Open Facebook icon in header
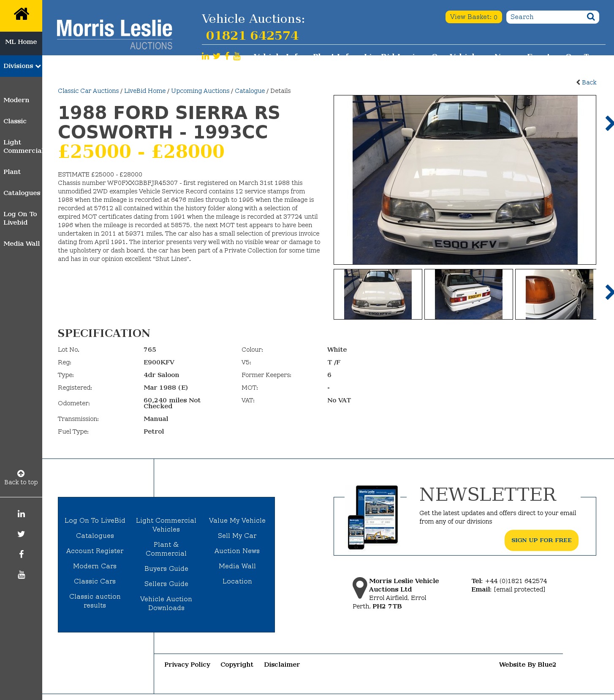 (x=227, y=56)
